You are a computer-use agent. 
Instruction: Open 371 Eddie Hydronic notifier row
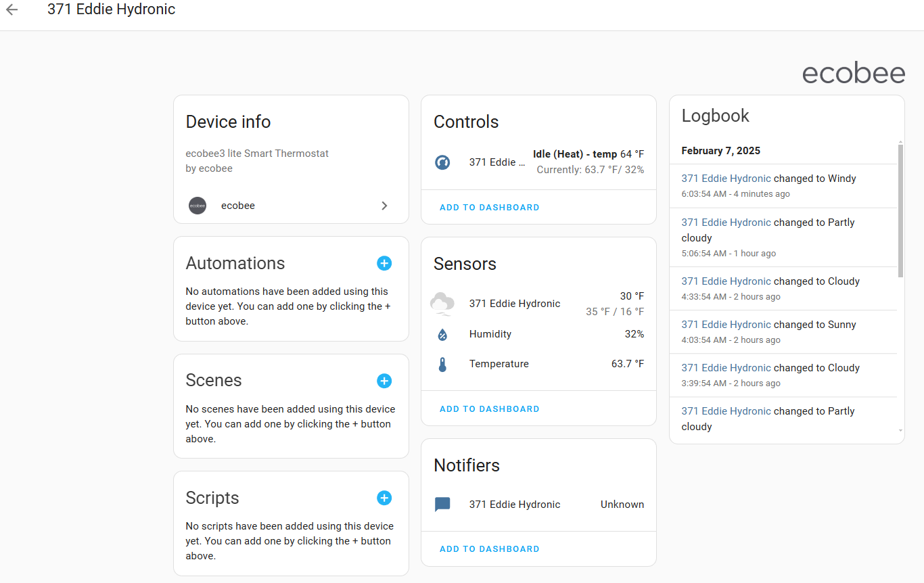pos(538,505)
